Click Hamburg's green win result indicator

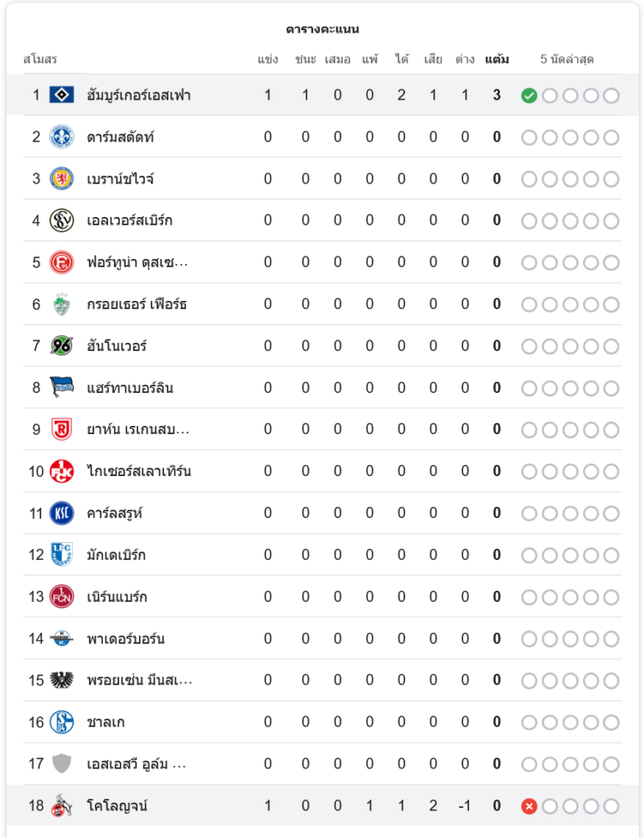point(528,96)
